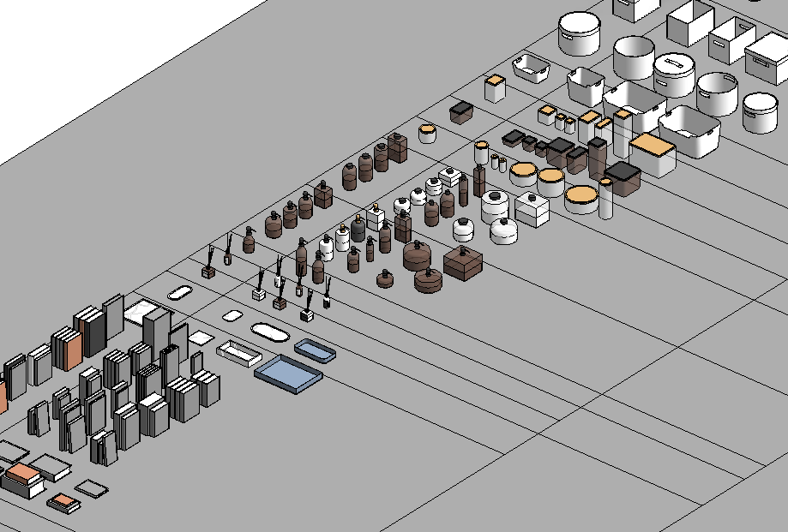Click the round white bin with lid handle
Image resolution: width=788 pixels, height=532 pixels.
tap(674, 75)
